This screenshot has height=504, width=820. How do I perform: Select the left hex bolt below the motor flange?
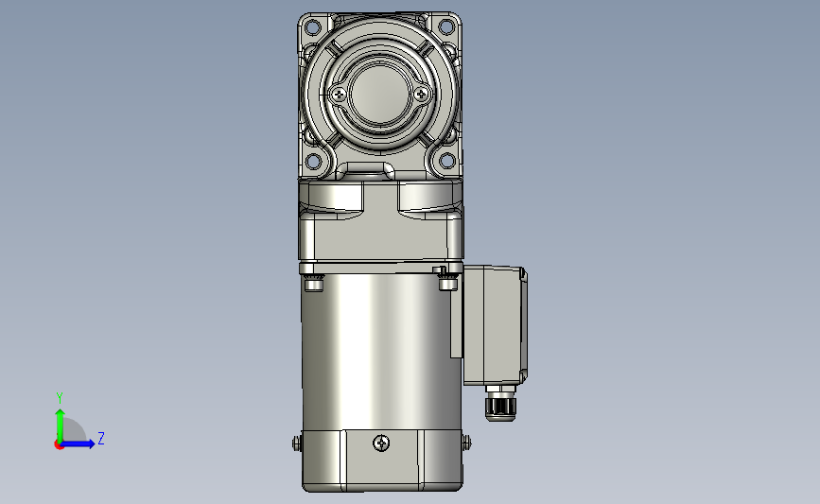coord(314,284)
